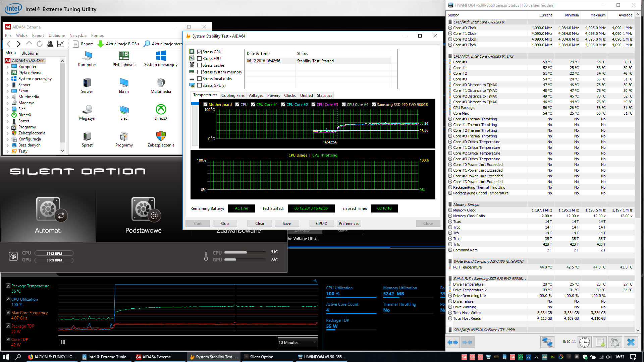Image resolution: width=644 pixels, height=362 pixels.
Task: Pause the Intel XTU graph
Action: [x=63, y=342]
